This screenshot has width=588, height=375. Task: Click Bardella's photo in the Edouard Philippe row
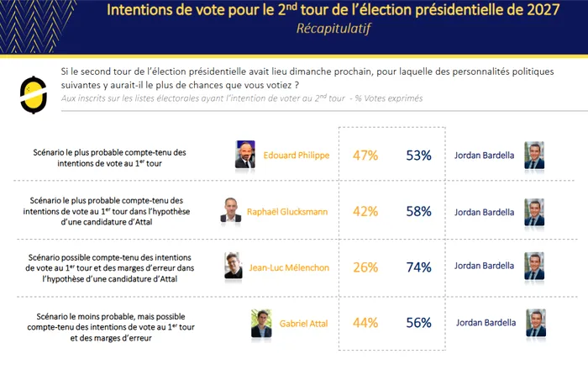[534, 155]
